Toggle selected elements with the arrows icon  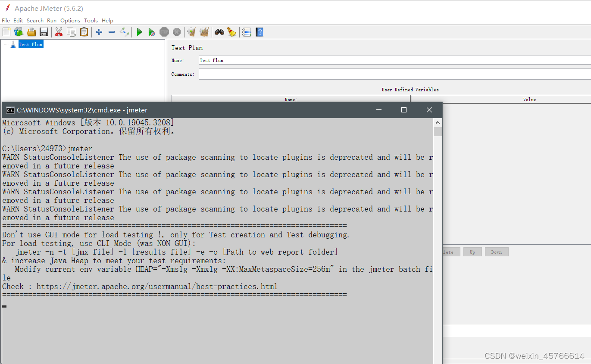[124, 32]
